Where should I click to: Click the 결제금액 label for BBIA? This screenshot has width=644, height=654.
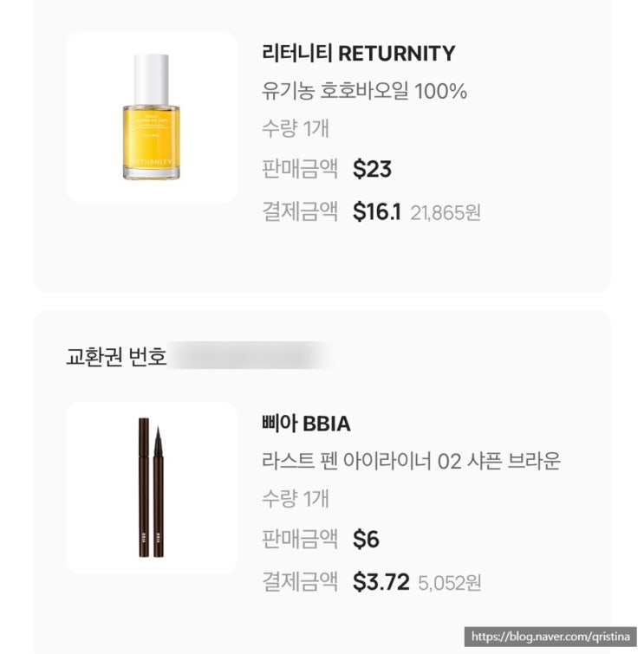click(299, 582)
